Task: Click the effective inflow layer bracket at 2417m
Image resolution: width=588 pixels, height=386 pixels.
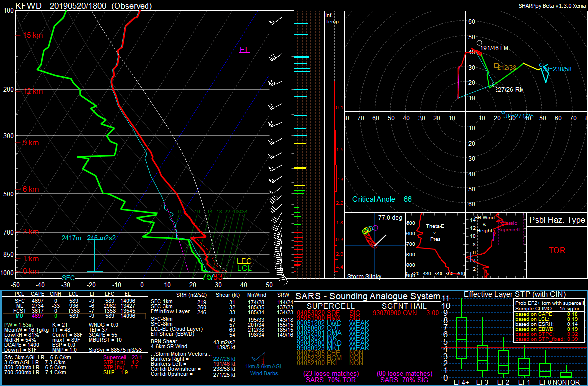Action: click(x=94, y=255)
